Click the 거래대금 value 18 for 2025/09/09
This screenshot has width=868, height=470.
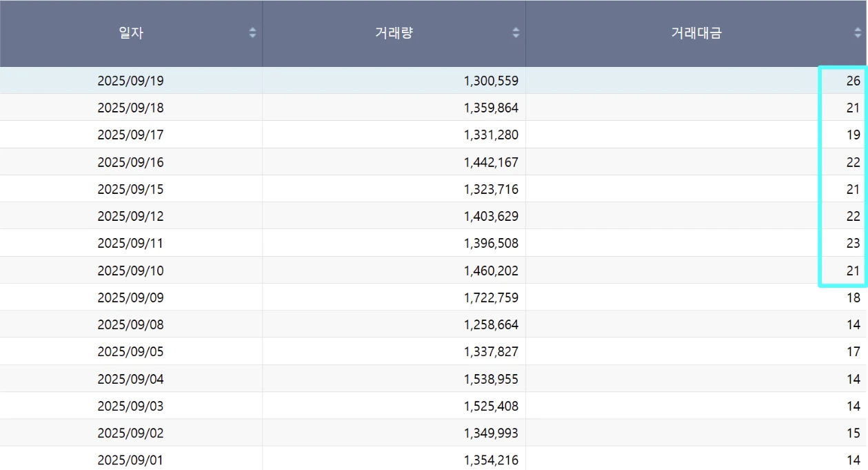click(x=853, y=297)
